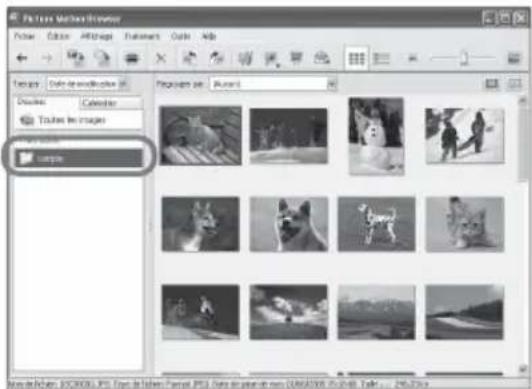Viewport: 532px width, 389px height.
Task: Click the toolbar icon right of the rotate icons
Action: tap(245, 59)
